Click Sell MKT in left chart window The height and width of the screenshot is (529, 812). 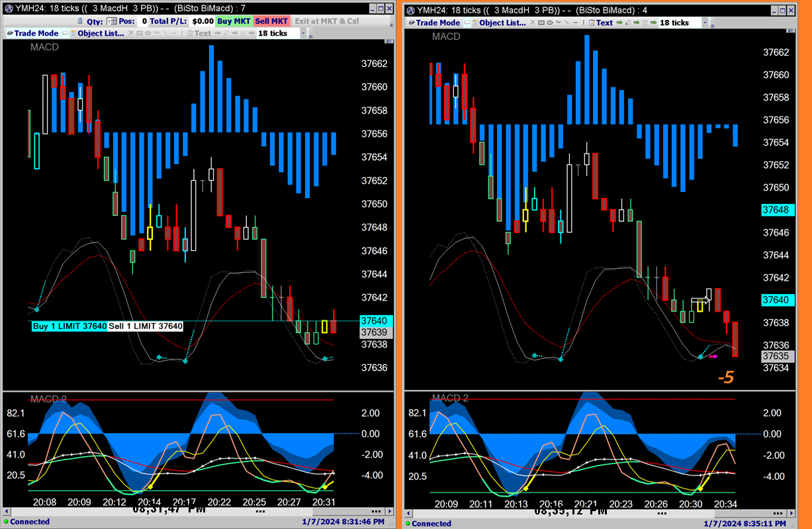click(x=271, y=21)
